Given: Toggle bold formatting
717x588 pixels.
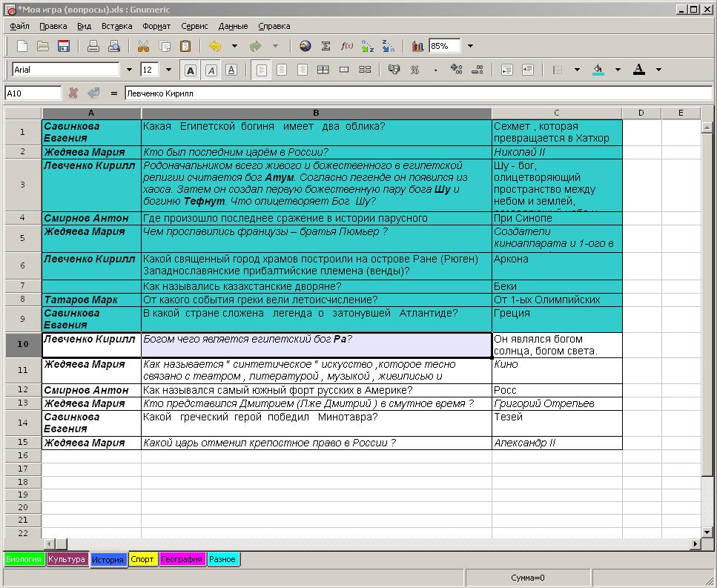Looking at the screenshot, I should coord(191,70).
